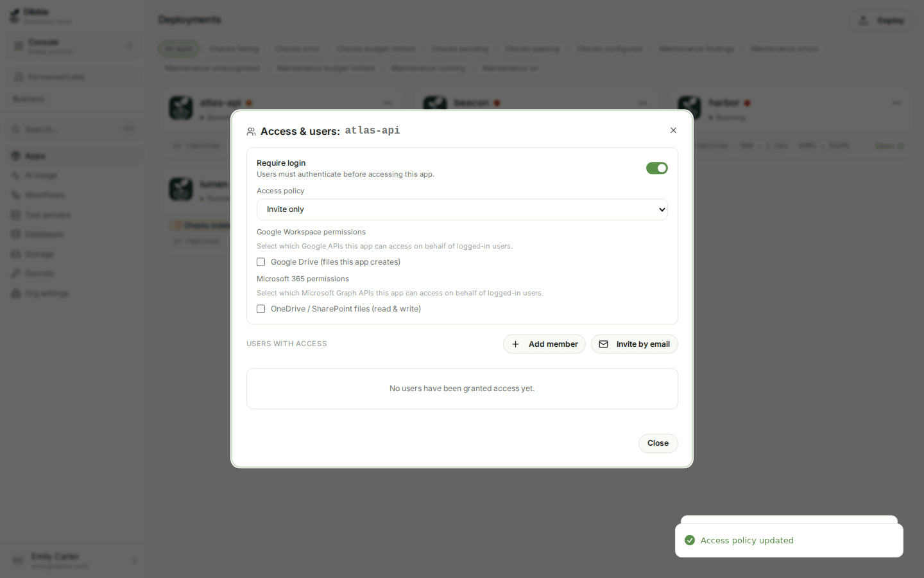Click the Microsoft 365 permissions label
The image size is (924, 578).
pyautogui.click(x=303, y=279)
